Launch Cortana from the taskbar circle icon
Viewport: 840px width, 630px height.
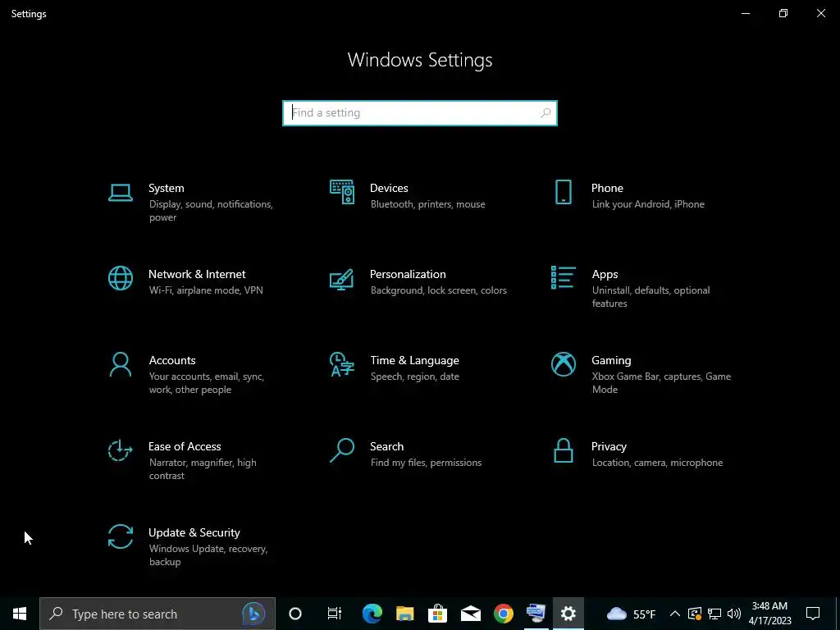295,614
